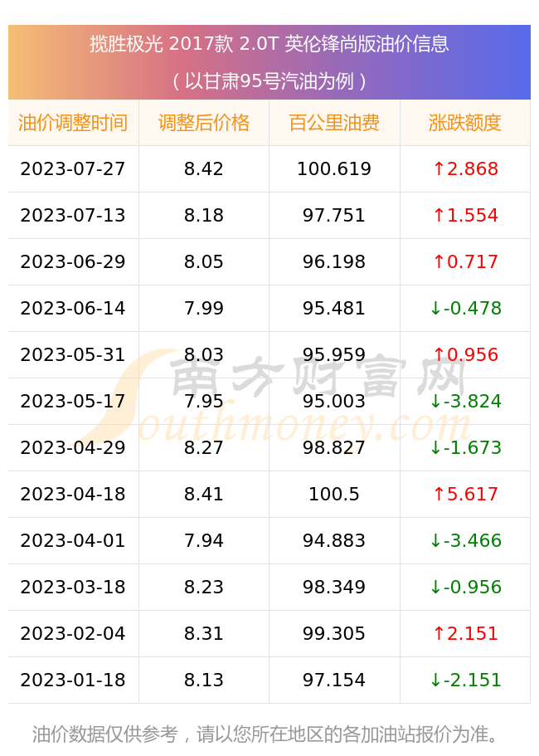Select the price 8.42 cell

204,168
